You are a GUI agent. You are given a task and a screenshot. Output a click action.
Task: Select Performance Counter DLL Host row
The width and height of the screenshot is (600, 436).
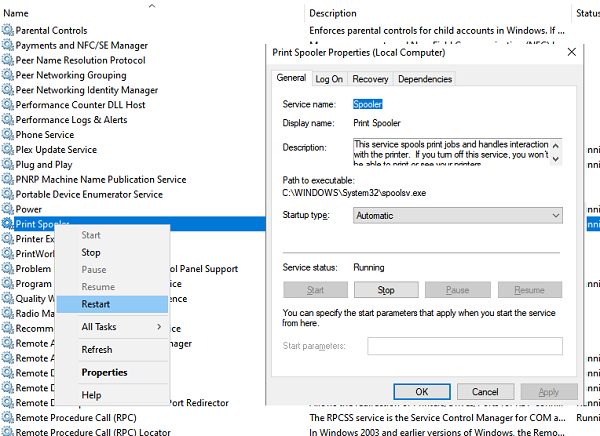(80, 105)
